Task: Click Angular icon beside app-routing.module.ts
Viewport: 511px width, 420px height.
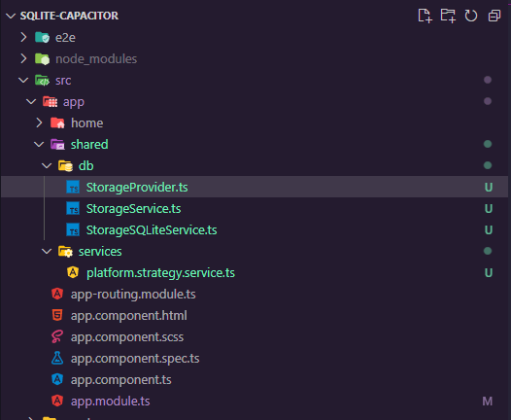Action: tap(57, 294)
